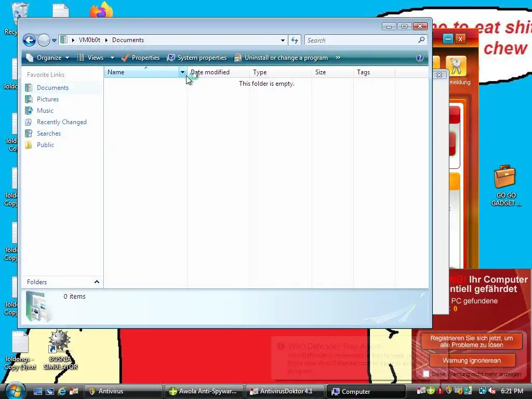Open Properties from the toolbar
This screenshot has width=532, height=399.
140,58
